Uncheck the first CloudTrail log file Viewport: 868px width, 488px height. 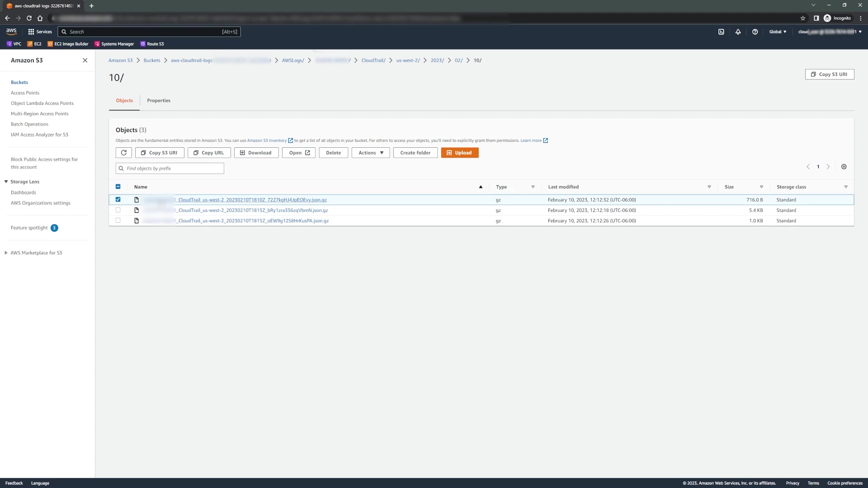118,199
